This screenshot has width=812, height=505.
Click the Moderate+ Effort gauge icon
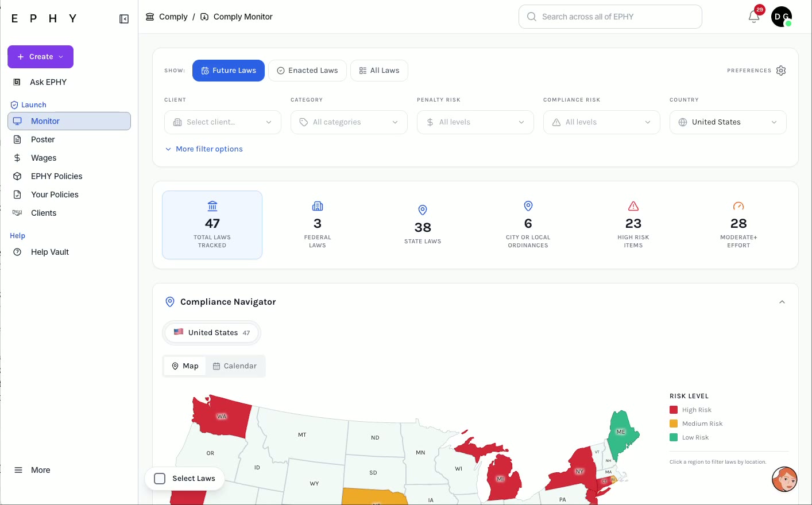[x=738, y=206]
